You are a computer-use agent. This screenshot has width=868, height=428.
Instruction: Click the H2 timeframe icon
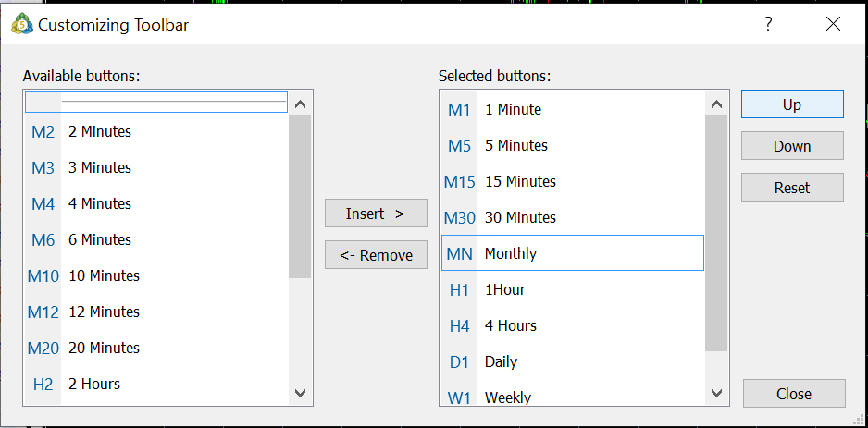[x=43, y=385]
